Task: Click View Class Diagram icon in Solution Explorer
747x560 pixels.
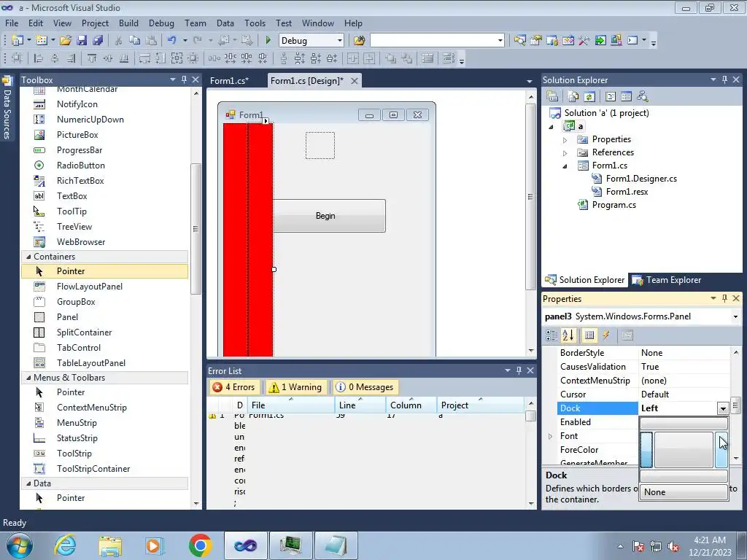Action: click(642, 97)
